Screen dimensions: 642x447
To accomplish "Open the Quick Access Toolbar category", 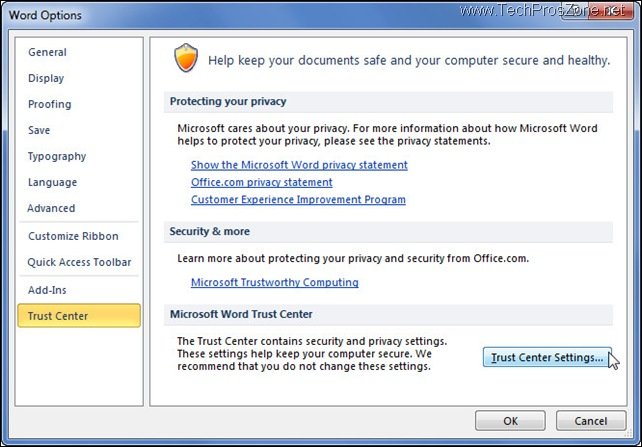I will click(x=79, y=262).
